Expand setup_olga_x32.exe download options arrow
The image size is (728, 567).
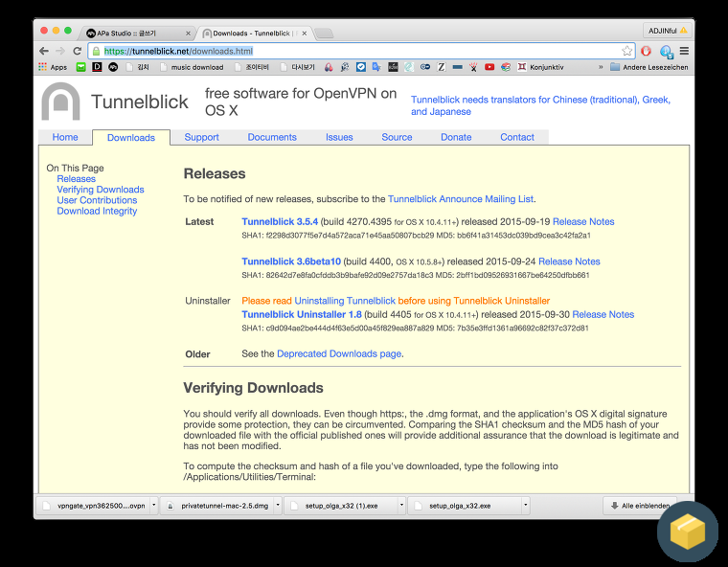[x=525, y=506]
